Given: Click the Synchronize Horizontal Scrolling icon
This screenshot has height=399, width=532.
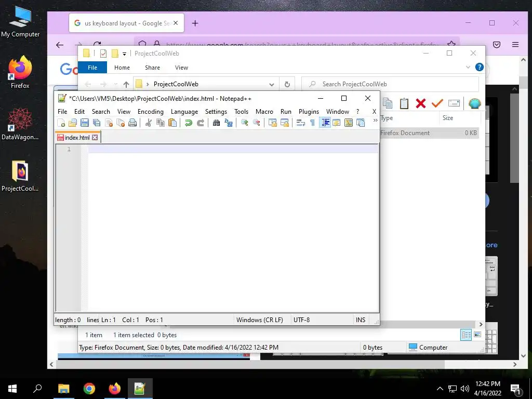Looking at the screenshot, I should pos(285,123).
